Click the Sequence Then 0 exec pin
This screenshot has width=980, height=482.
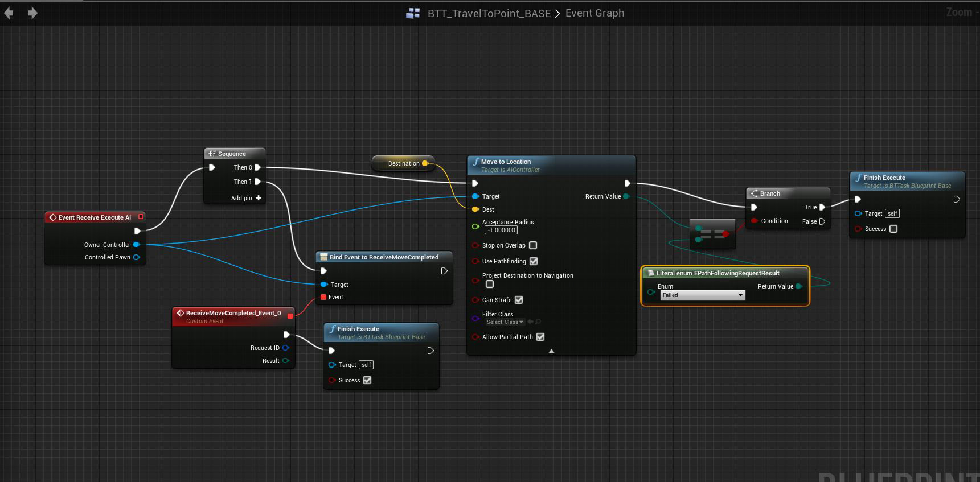pyautogui.click(x=257, y=167)
